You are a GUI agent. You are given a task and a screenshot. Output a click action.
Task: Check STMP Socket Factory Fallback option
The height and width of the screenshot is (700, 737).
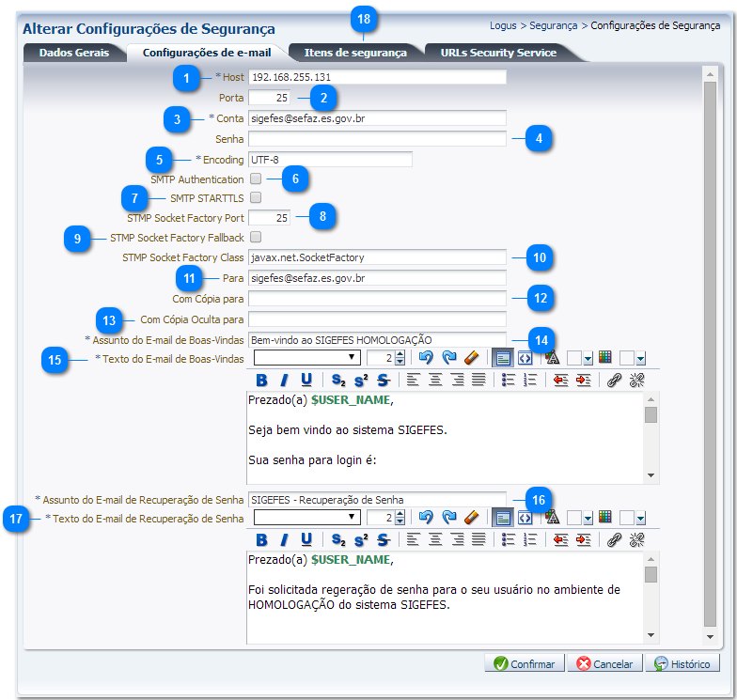click(256, 238)
